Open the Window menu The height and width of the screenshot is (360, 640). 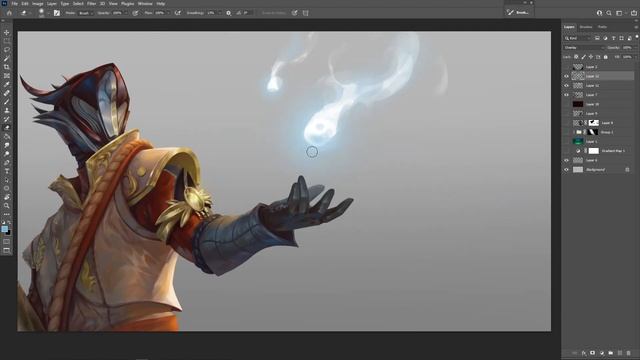click(x=145, y=4)
